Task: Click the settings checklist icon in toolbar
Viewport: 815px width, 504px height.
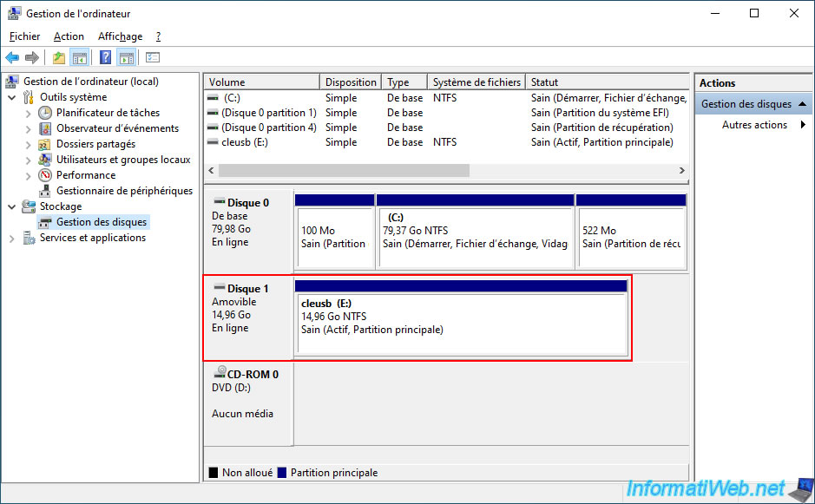Action: coord(153,58)
